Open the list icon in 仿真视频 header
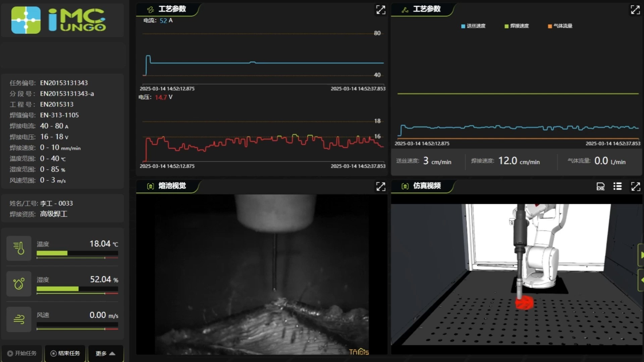 [618, 186]
